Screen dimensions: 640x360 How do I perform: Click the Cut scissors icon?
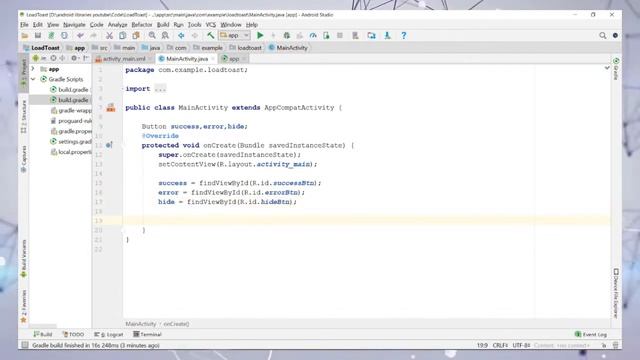pos(109,36)
